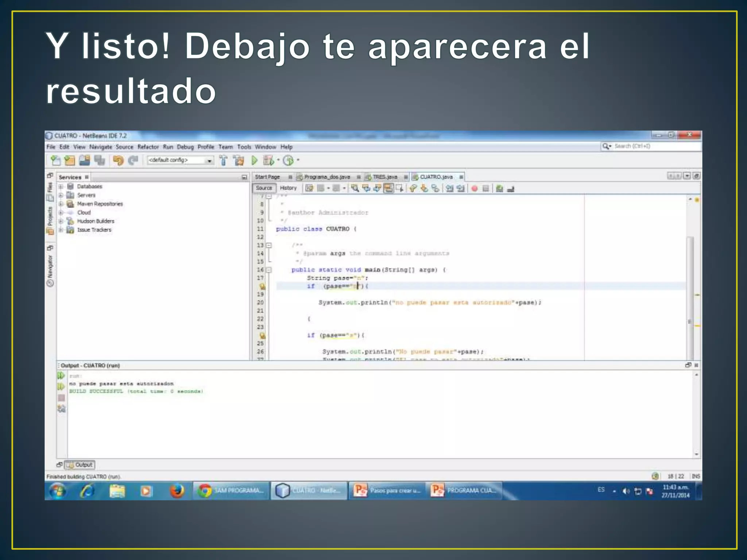
Task: Toggle Highlight Search editor icon
Action: click(389, 188)
